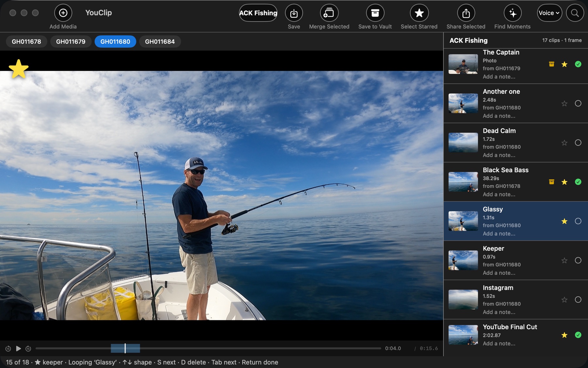Click vault icon on Black Sea Bass
The height and width of the screenshot is (368, 588).
click(x=551, y=182)
